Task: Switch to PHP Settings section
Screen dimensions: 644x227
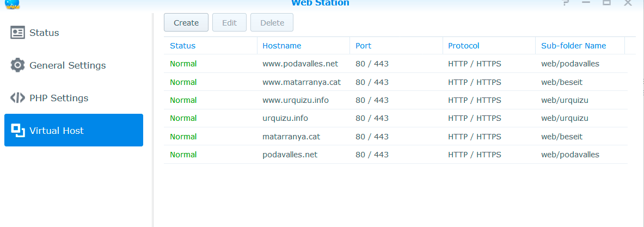Action: (x=59, y=98)
